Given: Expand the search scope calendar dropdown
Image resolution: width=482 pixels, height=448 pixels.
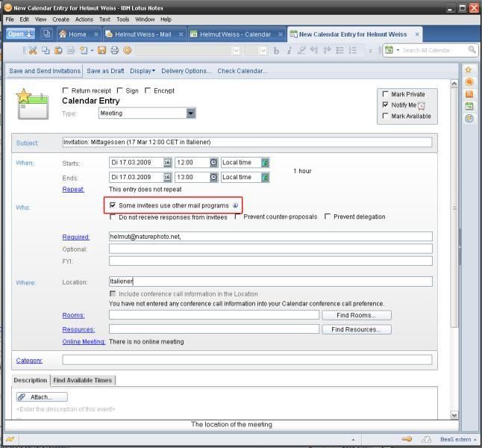Looking at the screenshot, I should pos(398,50).
